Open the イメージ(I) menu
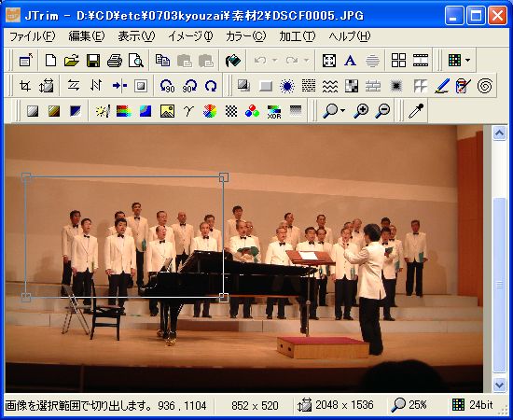 (190, 36)
